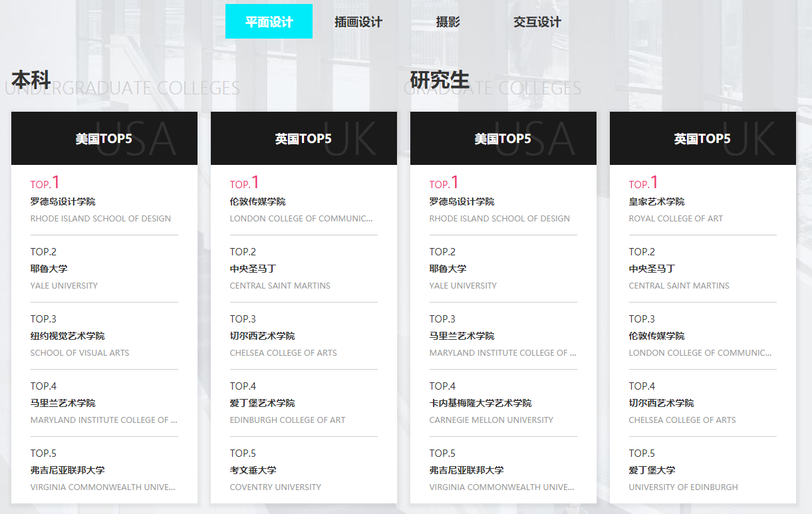812x514 pixels.
Task: Open 中央圣马丁 in 研究生 英国TOP5 card
Action: click(652, 269)
